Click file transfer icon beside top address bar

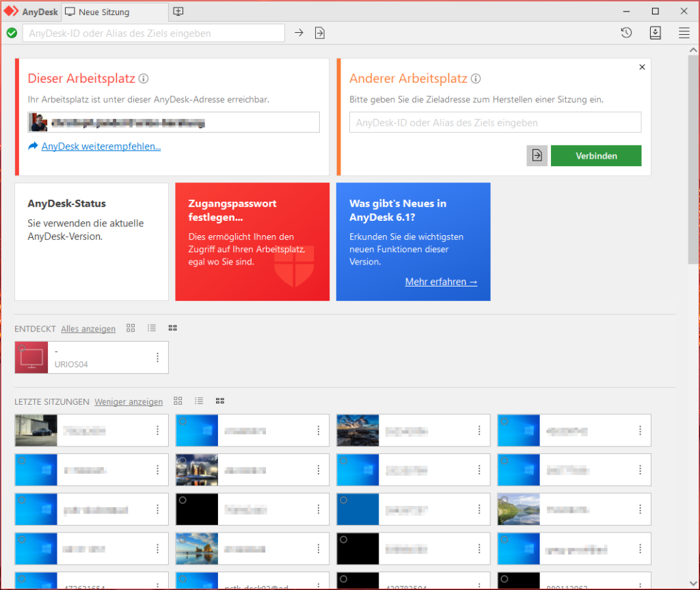(320, 33)
